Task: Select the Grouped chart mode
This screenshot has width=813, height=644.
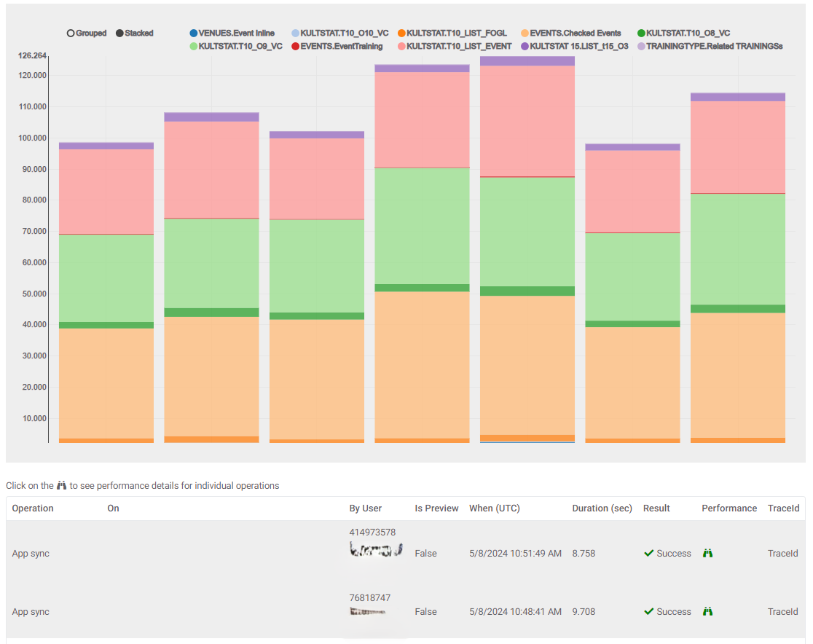Action: tap(87, 34)
